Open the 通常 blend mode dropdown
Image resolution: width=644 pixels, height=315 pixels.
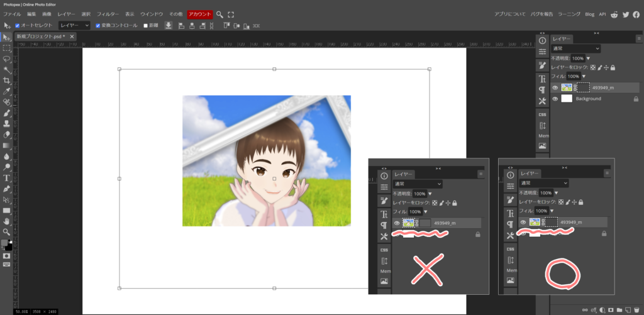click(575, 48)
